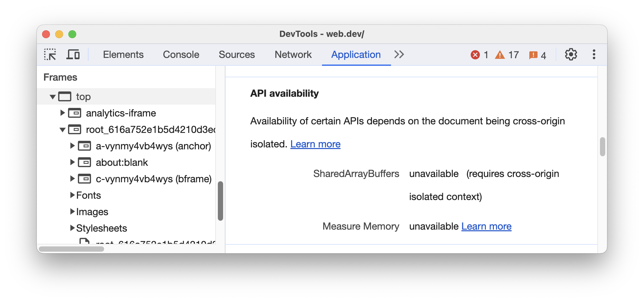Collapse the top frame tree
The width and height of the screenshot is (644, 302).
click(52, 96)
